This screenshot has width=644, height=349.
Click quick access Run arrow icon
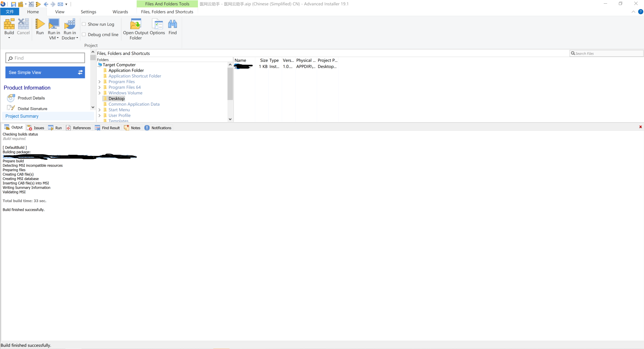[x=38, y=4]
